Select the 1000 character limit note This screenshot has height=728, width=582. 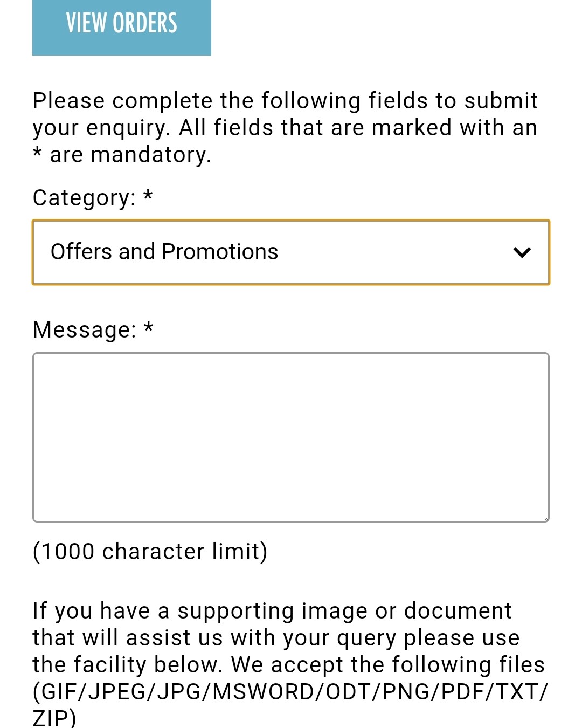point(150,552)
